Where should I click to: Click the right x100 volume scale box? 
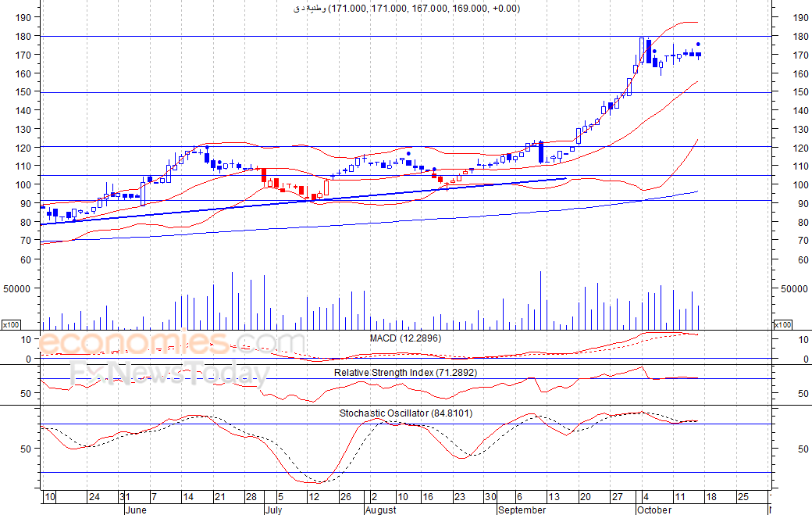click(782, 324)
